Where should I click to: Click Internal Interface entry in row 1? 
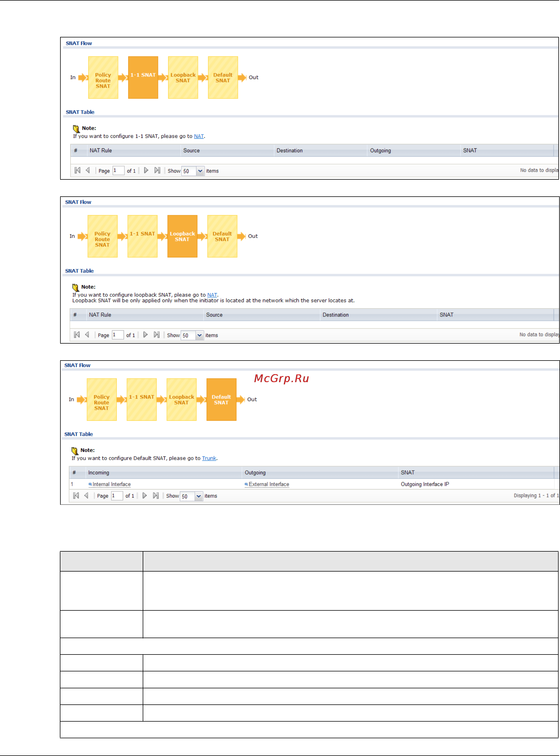110,484
